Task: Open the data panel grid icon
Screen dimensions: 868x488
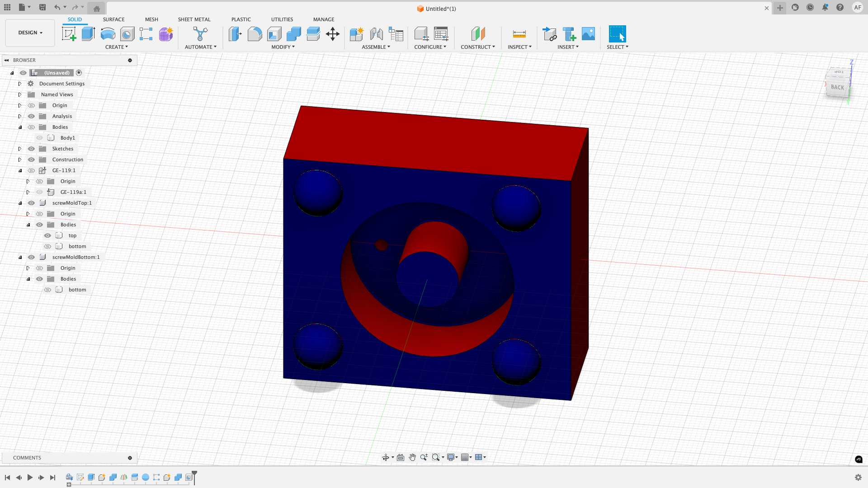Action: tap(7, 7)
